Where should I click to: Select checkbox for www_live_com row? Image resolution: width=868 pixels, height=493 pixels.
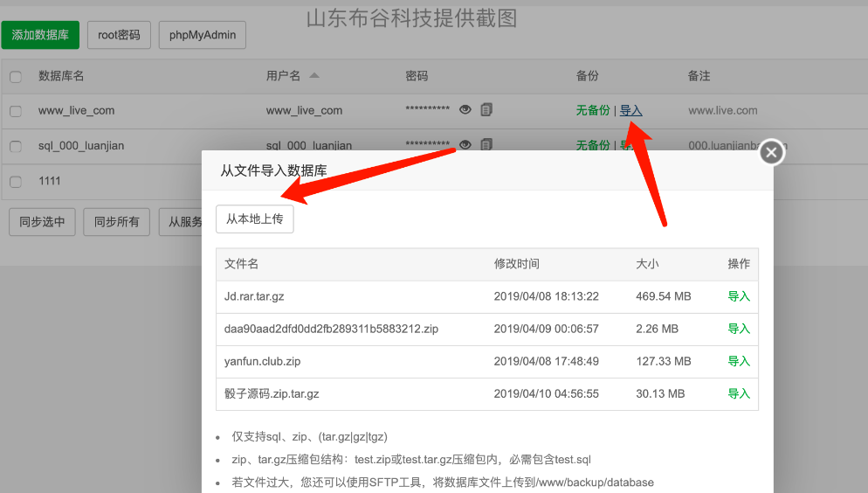[x=16, y=111]
